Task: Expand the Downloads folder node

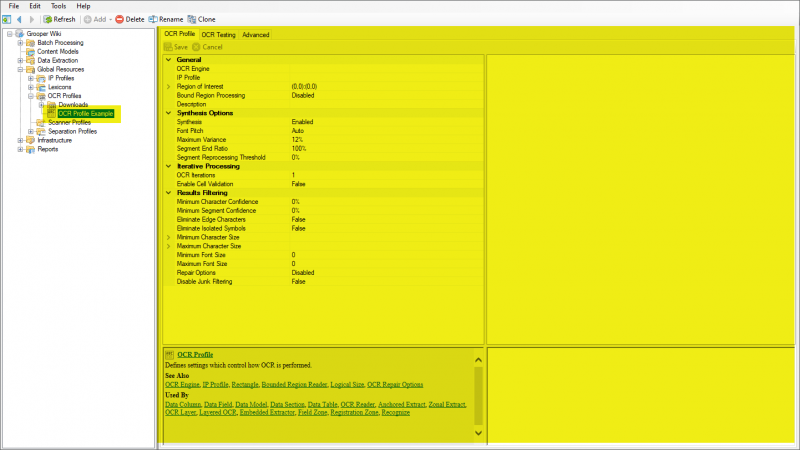Action: pos(42,105)
